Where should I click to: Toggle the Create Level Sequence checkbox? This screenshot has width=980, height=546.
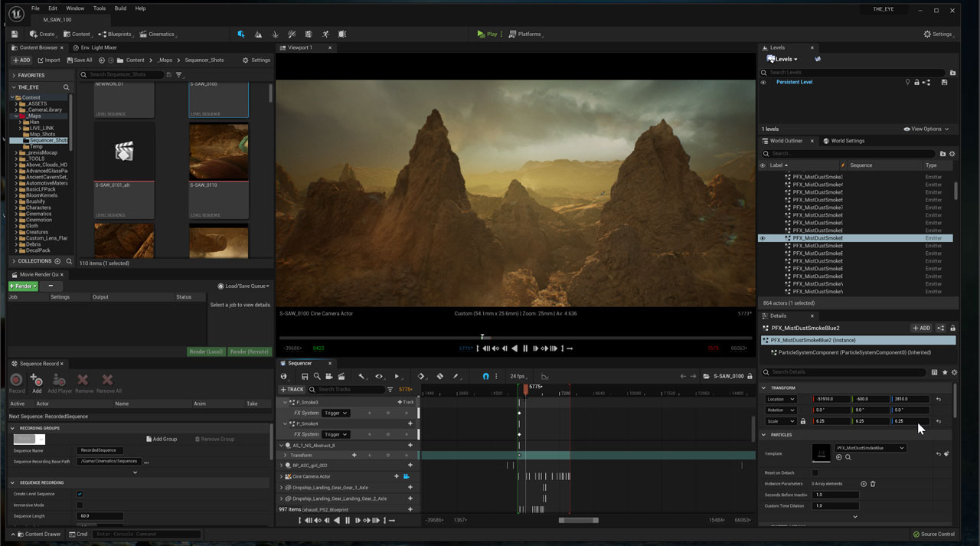click(x=80, y=494)
